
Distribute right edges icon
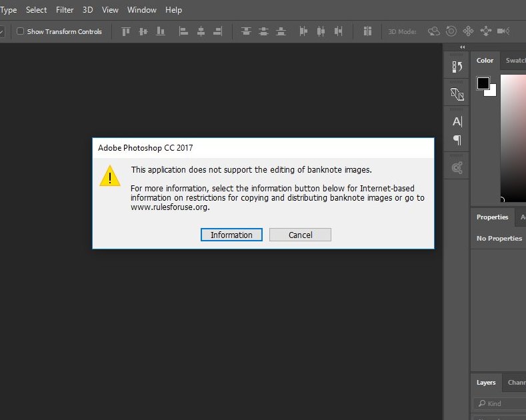pyautogui.click(x=338, y=31)
